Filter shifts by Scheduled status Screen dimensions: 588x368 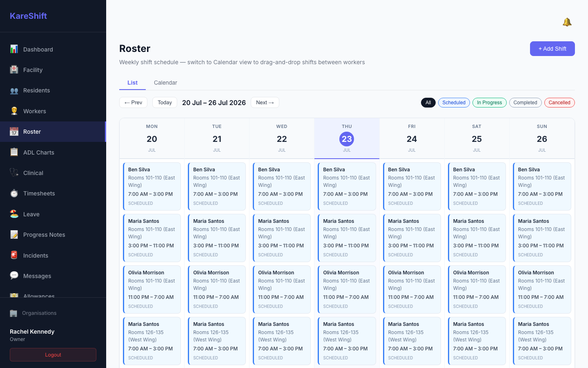pyautogui.click(x=454, y=103)
